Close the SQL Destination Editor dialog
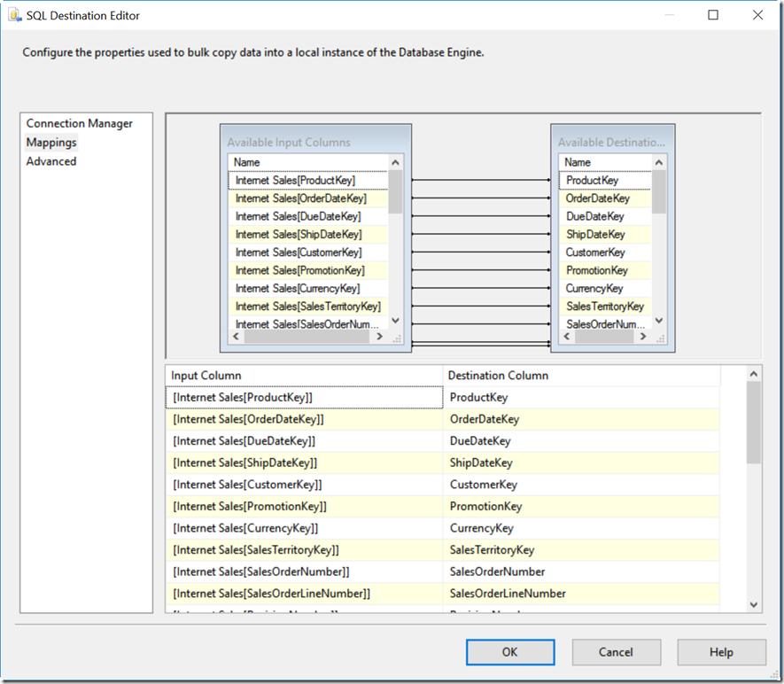Screen dimensions: 784x684 point(758,15)
